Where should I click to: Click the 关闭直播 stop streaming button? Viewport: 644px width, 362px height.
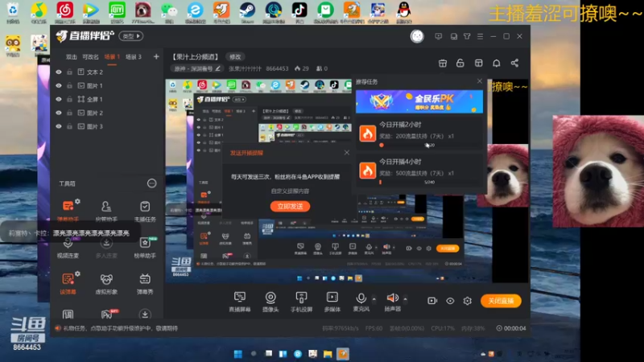coord(501,301)
